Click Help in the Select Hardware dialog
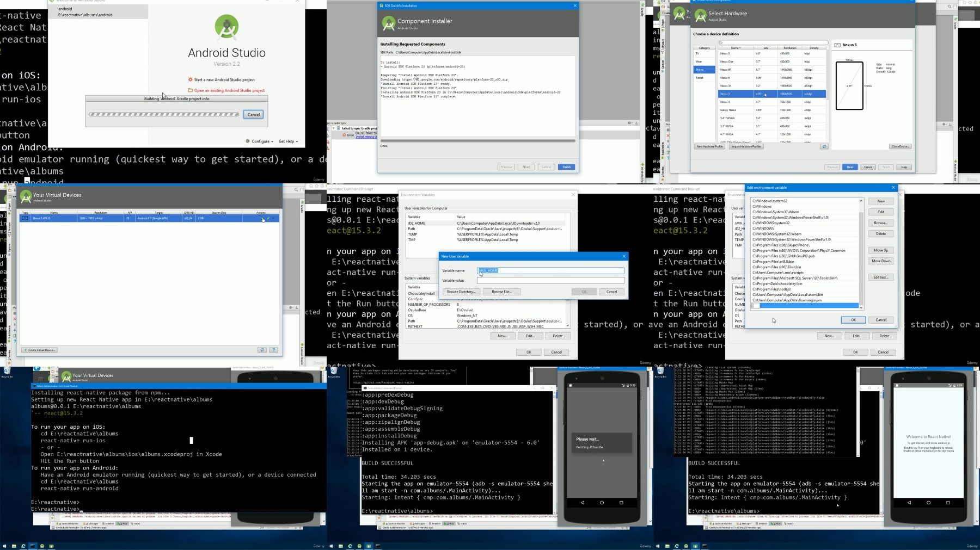Image resolution: width=980 pixels, height=550 pixels. pyautogui.click(x=904, y=167)
